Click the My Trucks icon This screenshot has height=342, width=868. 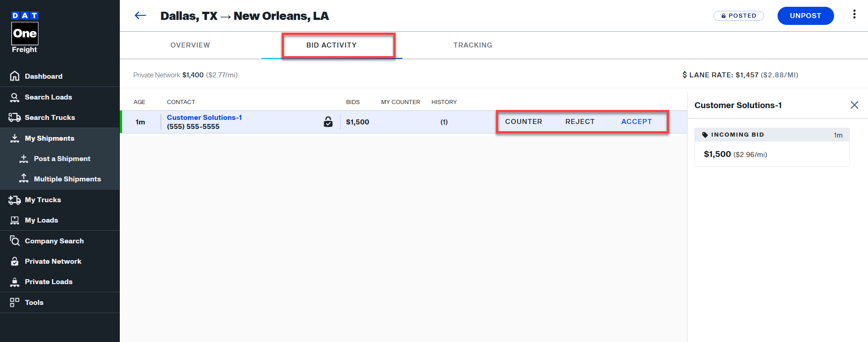[14, 200]
